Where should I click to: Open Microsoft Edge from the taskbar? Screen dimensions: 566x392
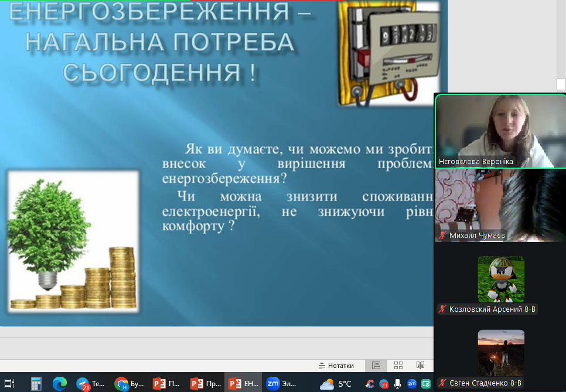click(60, 383)
